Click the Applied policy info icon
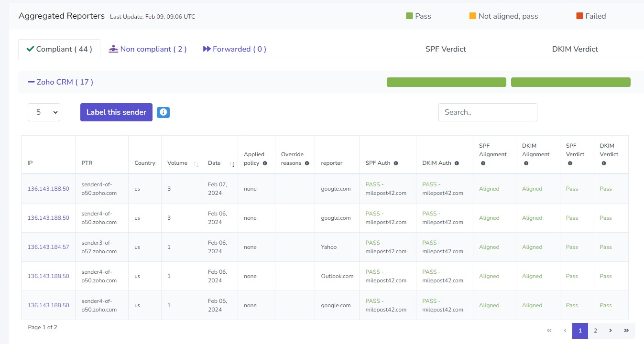 [x=265, y=163]
